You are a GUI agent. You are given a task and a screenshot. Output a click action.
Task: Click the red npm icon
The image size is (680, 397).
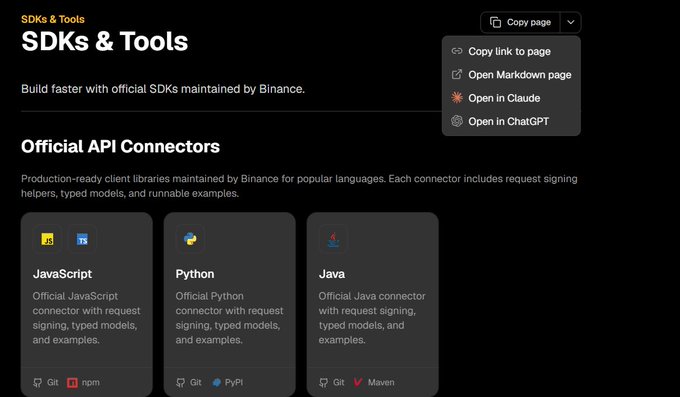coord(72,383)
